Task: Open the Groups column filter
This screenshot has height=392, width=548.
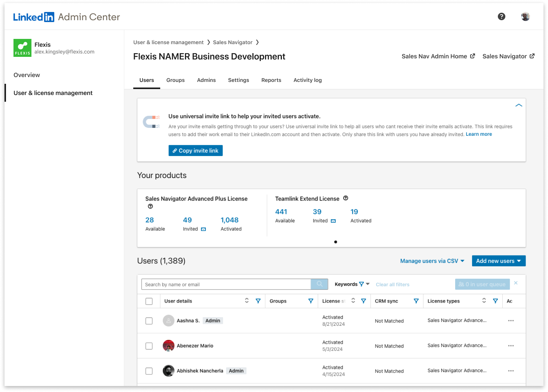Action: click(311, 301)
